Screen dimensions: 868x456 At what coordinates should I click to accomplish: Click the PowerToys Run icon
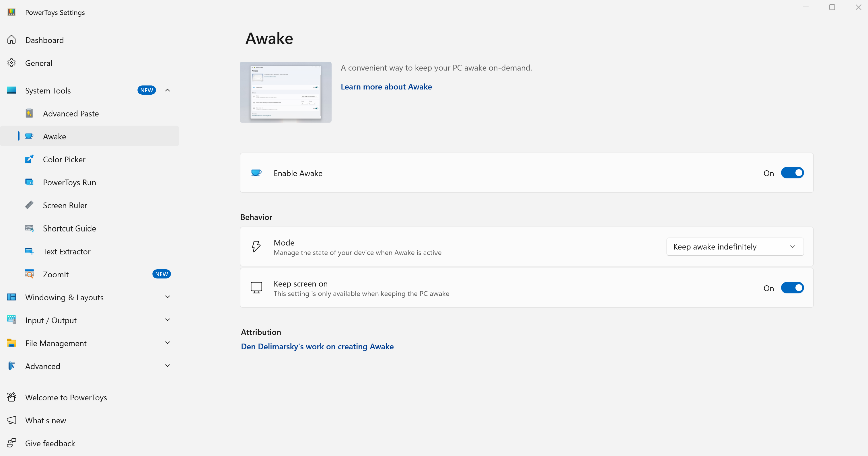point(29,182)
